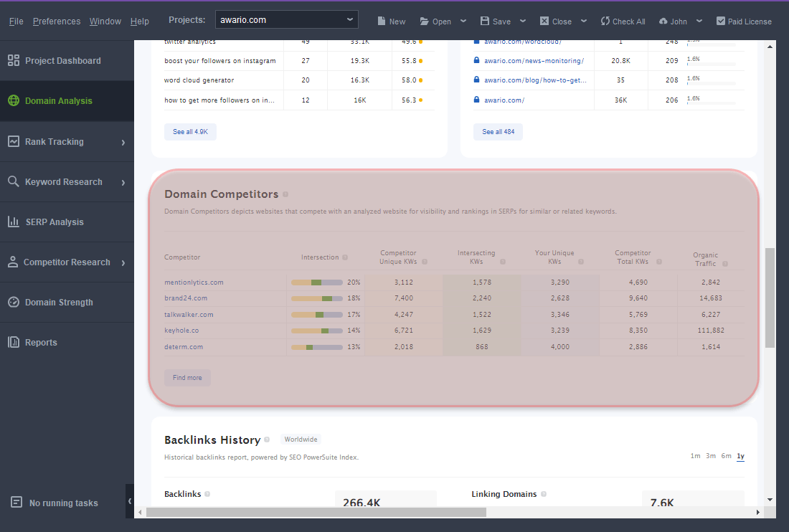
Task: Run Check All from the toolbar
Action: (623, 21)
